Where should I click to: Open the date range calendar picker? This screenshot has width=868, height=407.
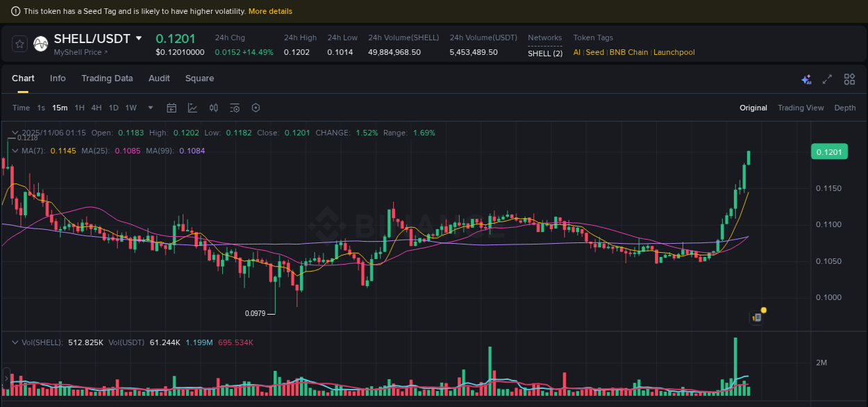(x=172, y=108)
